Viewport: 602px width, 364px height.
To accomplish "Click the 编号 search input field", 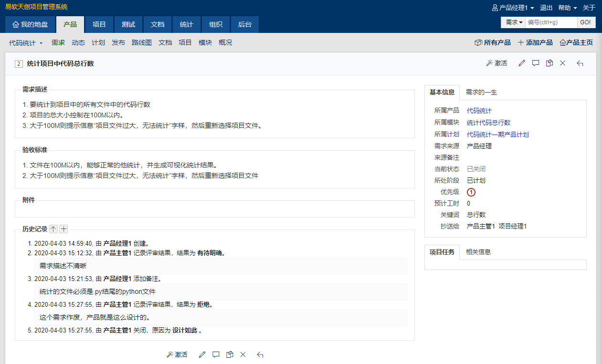I will click(551, 22).
